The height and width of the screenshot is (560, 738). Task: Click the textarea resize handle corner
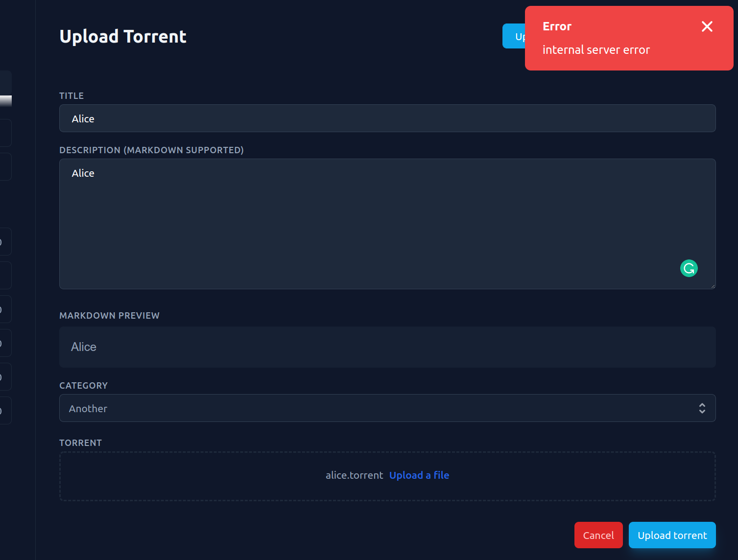click(713, 286)
